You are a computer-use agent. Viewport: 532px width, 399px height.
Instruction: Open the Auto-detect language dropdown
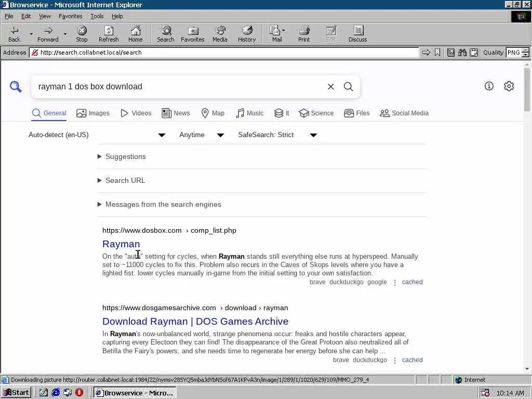click(97, 135)
